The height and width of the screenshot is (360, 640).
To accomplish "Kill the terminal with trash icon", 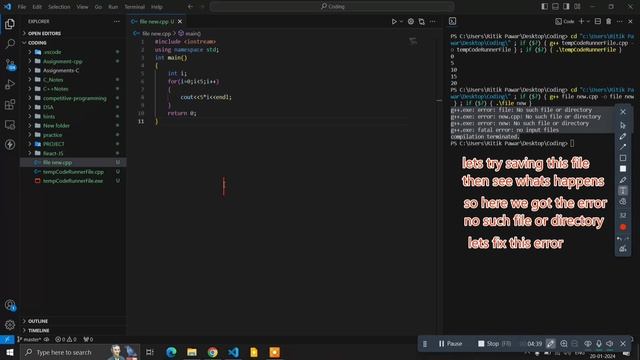I will click(609, 21).
